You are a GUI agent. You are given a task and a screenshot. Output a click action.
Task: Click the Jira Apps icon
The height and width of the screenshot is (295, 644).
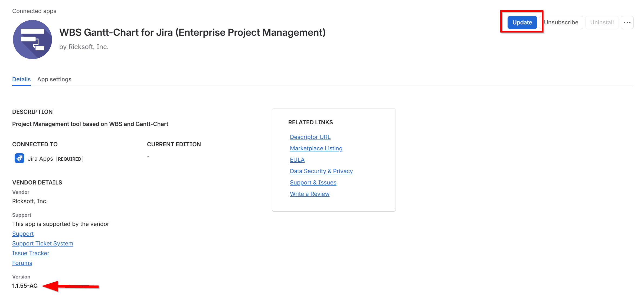[x=19, y=158]
